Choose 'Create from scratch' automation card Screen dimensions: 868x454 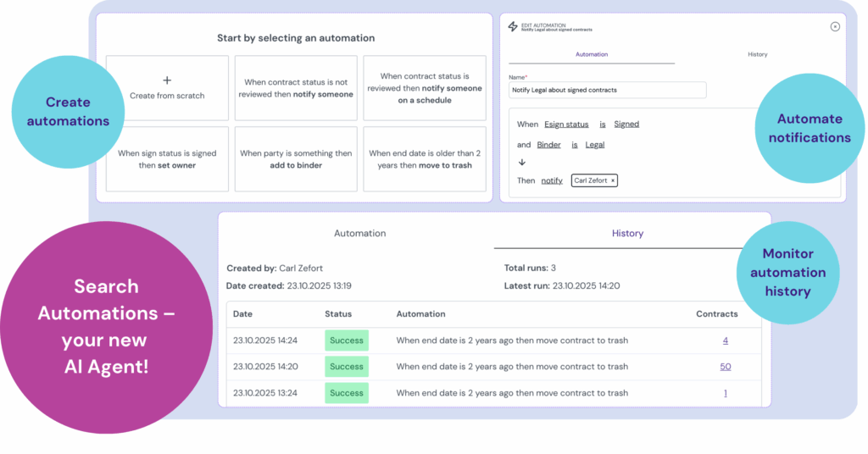coord(167,88)
